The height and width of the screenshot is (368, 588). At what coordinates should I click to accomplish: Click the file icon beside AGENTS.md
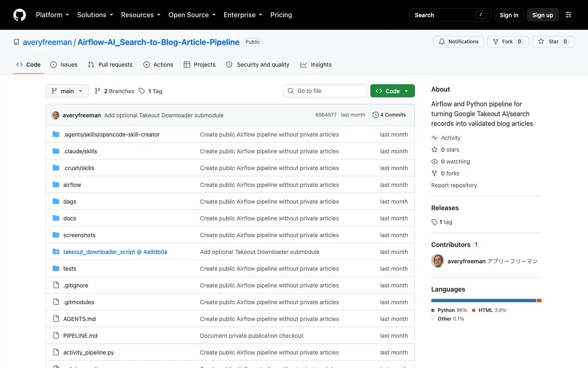tap(56, 319)
